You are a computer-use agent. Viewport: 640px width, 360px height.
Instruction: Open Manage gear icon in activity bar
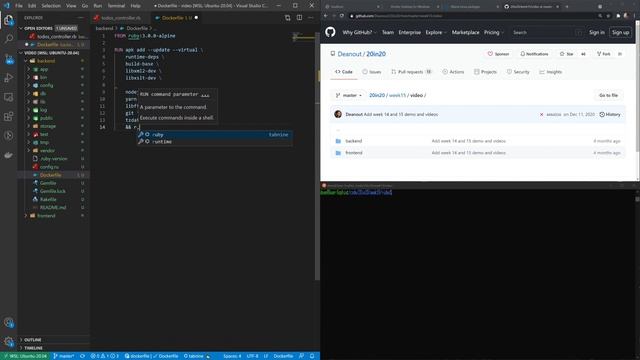(x=9, y=341)
